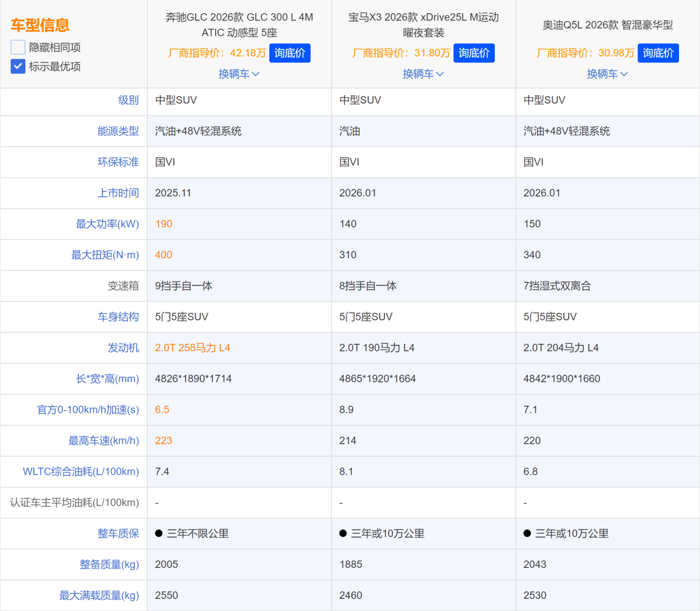
Task: Click 询底价 for 奥迪Q5L
Action: [658, 53]
